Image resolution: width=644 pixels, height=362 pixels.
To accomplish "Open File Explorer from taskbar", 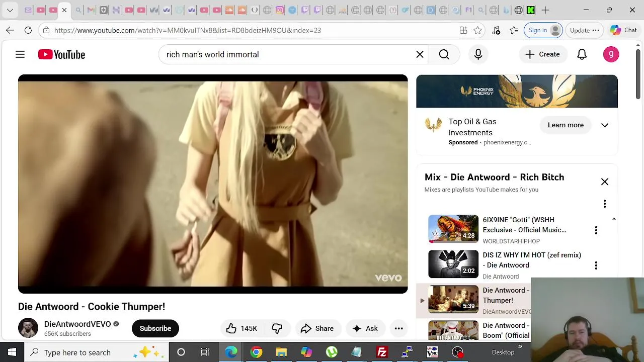I will point(281,352).
